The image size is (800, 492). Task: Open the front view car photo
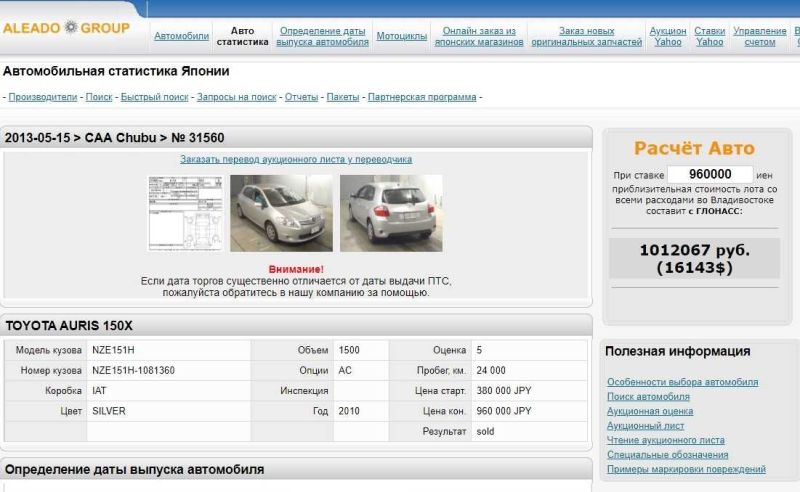point(281,213)
